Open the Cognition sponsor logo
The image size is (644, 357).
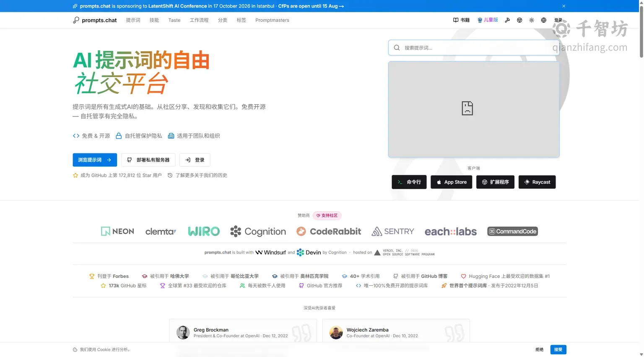(258, 231)
